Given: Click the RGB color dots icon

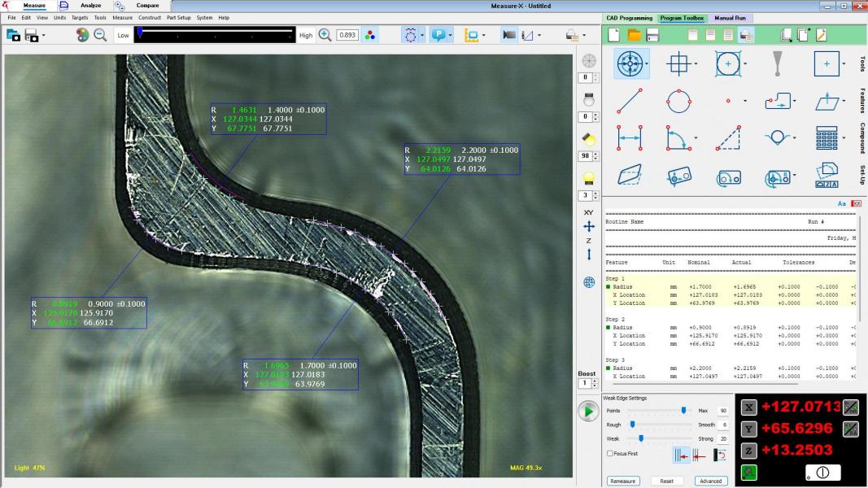Looking at the screenshot, I should [370, 36].
